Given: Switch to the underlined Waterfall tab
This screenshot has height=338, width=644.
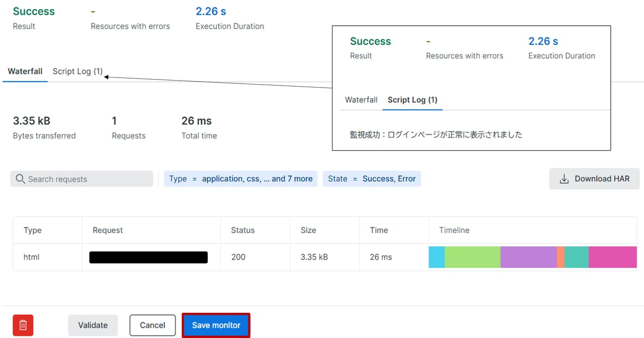Looking at the screenshot, I should pos(25,72).
